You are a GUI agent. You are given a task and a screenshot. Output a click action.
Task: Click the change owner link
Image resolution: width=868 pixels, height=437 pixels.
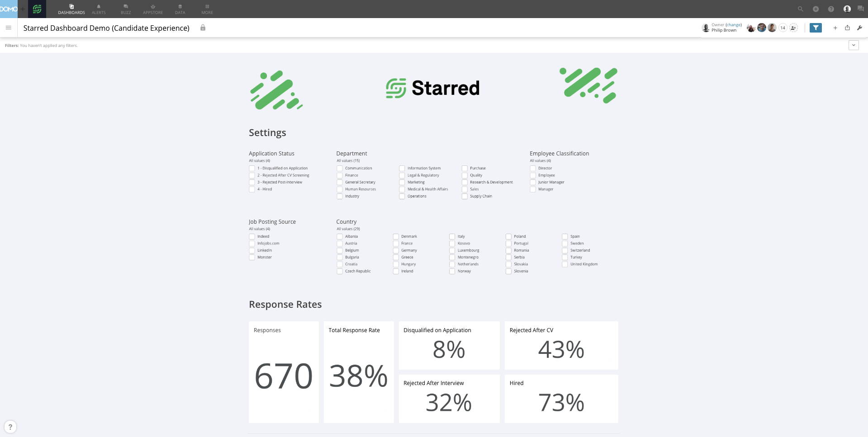[x=734, y=25]
